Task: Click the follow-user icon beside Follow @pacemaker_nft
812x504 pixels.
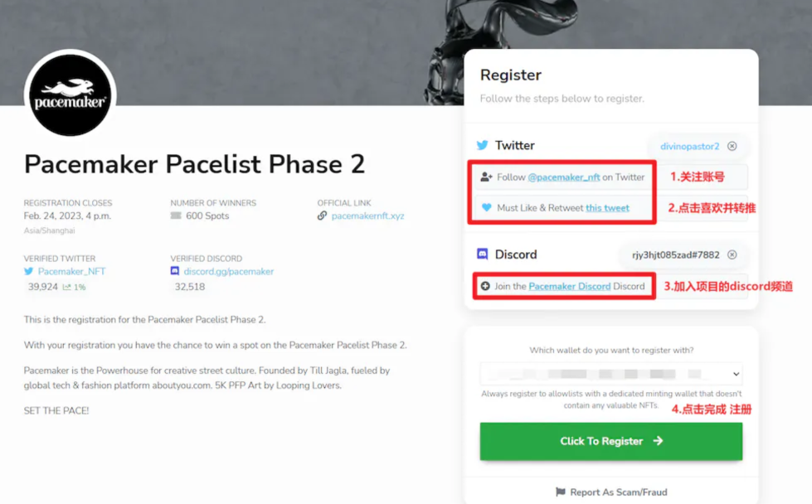Action: click(x=486, y=177)
